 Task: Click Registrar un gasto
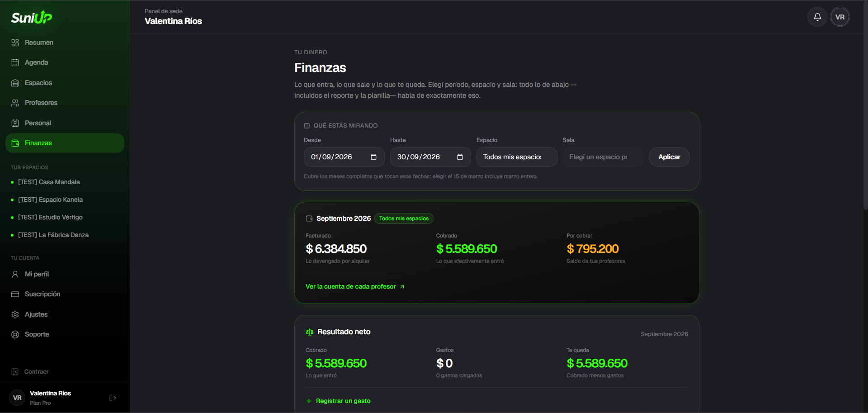[338, 401]
